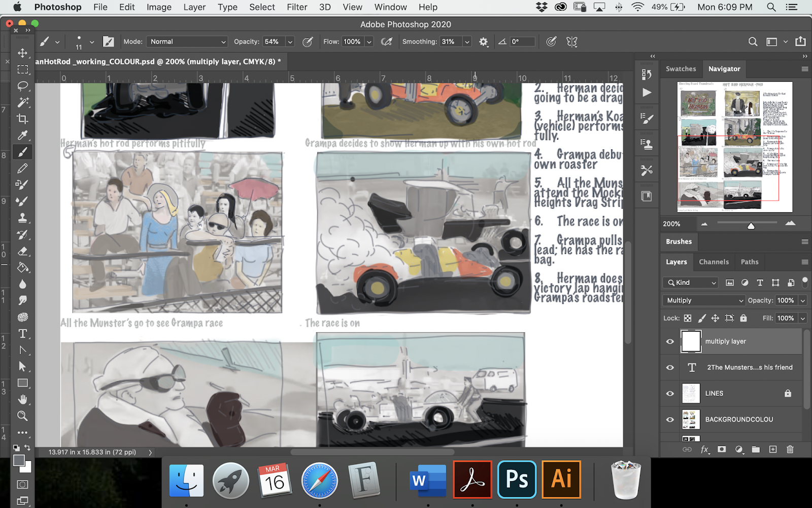Enable airbrush-style build-up effects
812x508 pixels.
[387, 42]
